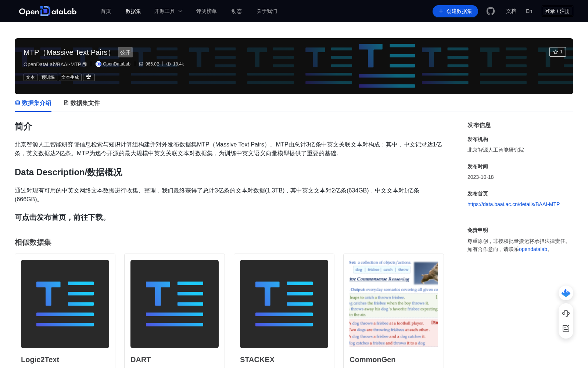Open 动态 navigation item
Screen dimensions: 588x368
click(x=237, y=11)
